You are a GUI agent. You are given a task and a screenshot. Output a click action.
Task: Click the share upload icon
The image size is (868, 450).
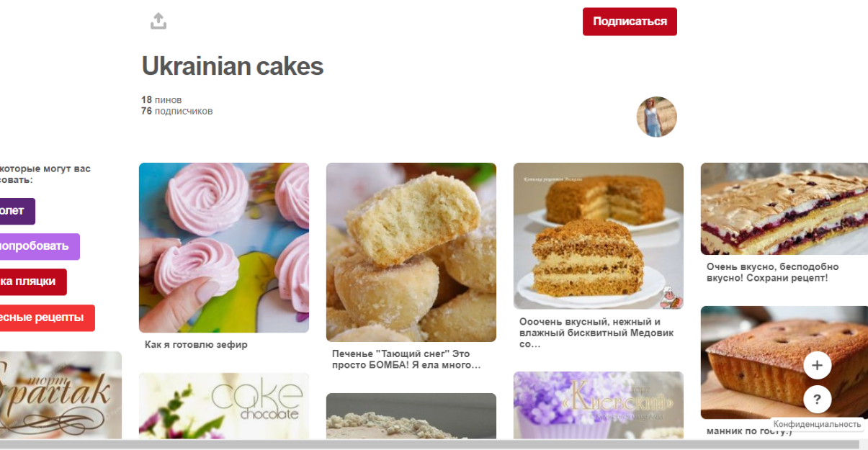[x=158, y=21]
